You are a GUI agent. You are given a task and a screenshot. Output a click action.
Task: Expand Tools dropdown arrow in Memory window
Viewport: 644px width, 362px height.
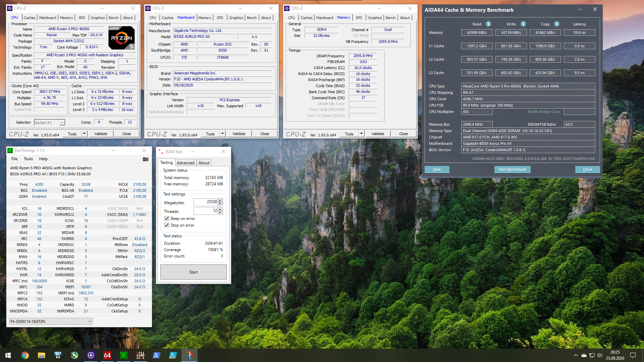[x=361, y=134]
